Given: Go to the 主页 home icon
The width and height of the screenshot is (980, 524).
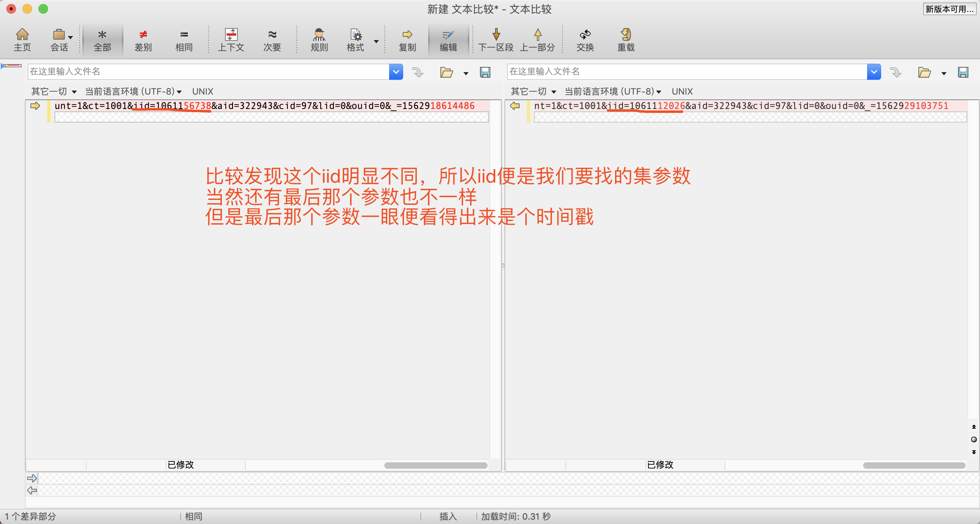Looking at the screenshot, I should click(x=22, y=40).
